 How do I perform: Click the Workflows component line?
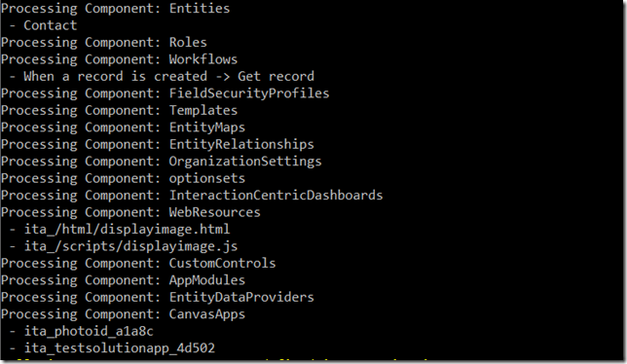119,59
